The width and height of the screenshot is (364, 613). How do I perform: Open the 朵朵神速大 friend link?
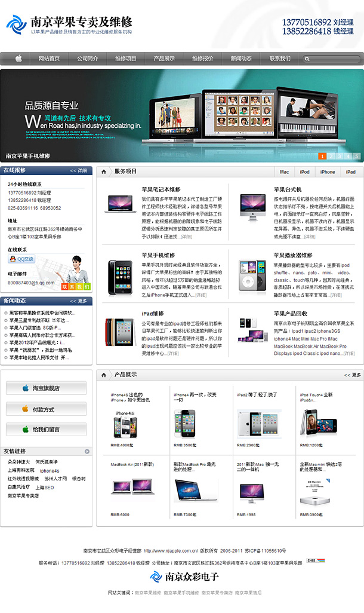pyautogui.click(x=18, y=462)
